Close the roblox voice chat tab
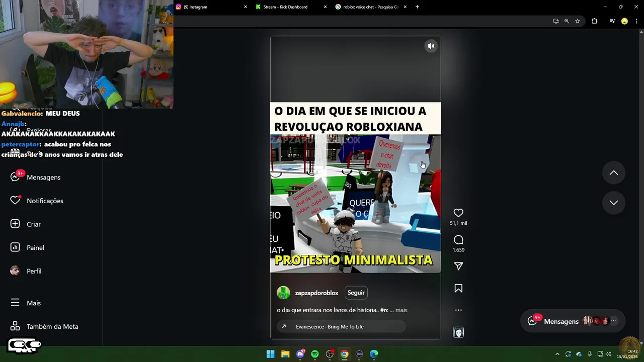 (x=405, y=7)
